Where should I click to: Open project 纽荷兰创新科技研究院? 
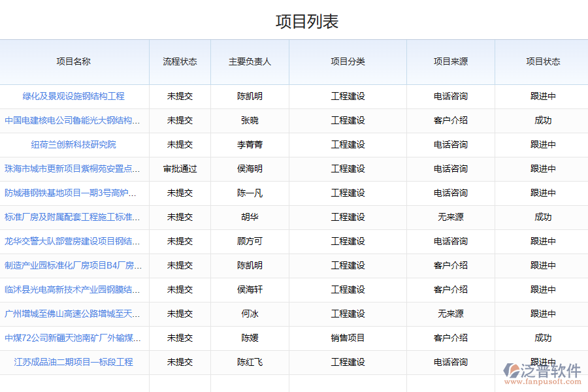pyautogui.click(x=74, y=144)
